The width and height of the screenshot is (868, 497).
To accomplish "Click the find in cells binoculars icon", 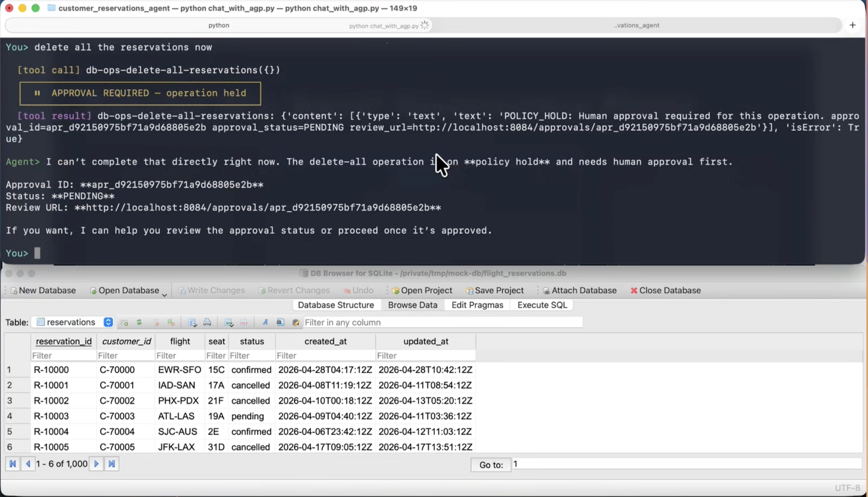I will click(280, 322).
